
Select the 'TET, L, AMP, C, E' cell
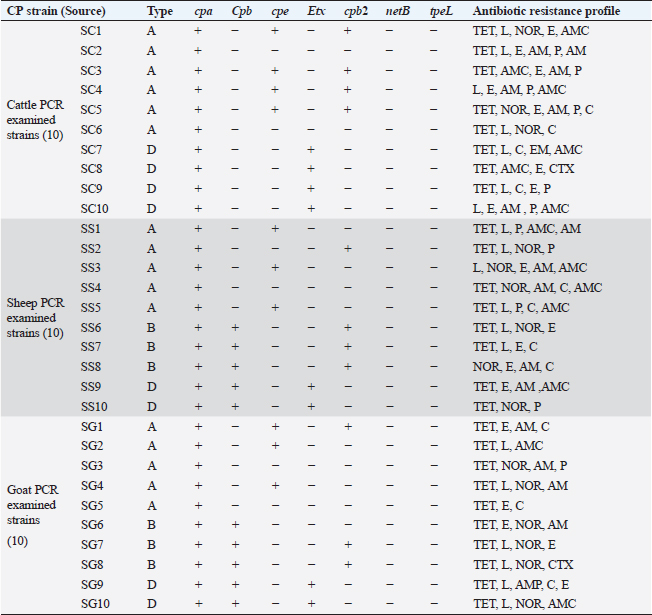[x=521, y=585]
